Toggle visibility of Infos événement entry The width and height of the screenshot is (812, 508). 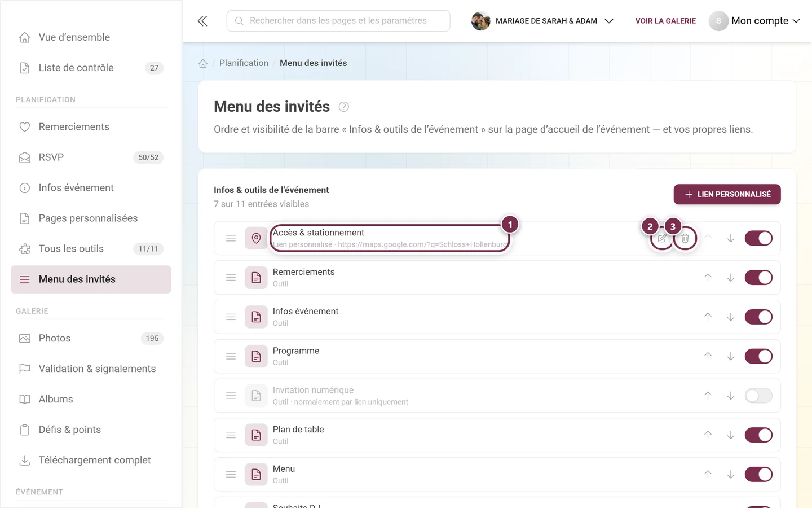tap(758, 317)
